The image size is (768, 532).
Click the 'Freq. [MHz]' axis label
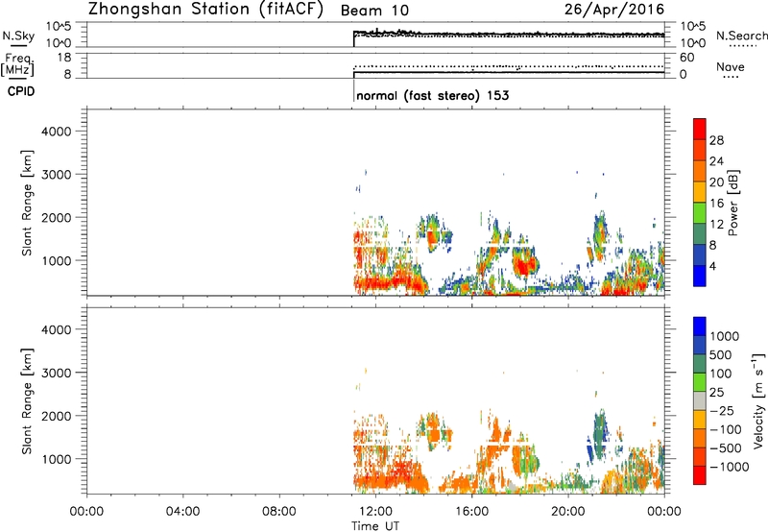point(18,64)
